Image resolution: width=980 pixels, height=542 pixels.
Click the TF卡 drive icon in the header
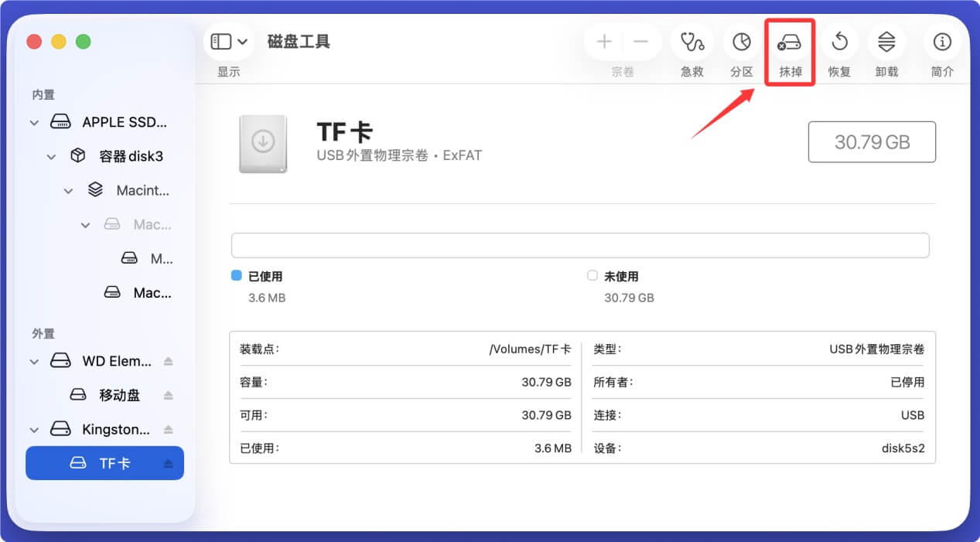tap(263, 144)
